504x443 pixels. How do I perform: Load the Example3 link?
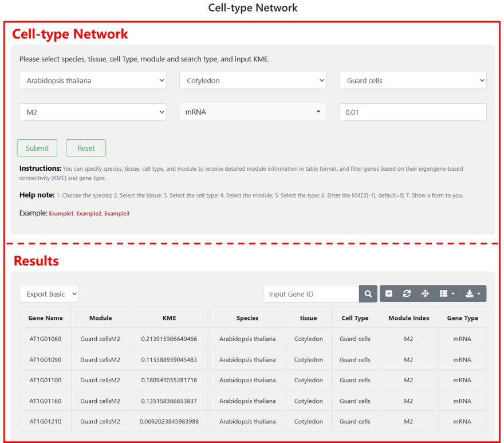coord(117,214)
